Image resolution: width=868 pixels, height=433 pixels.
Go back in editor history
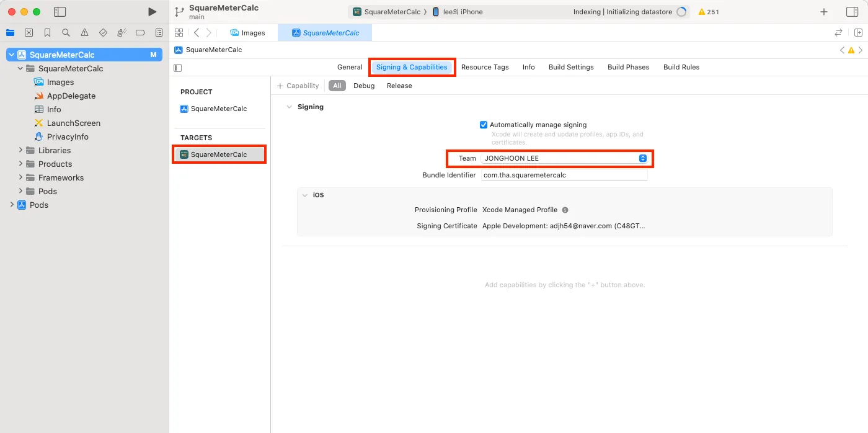click(197, 33)
